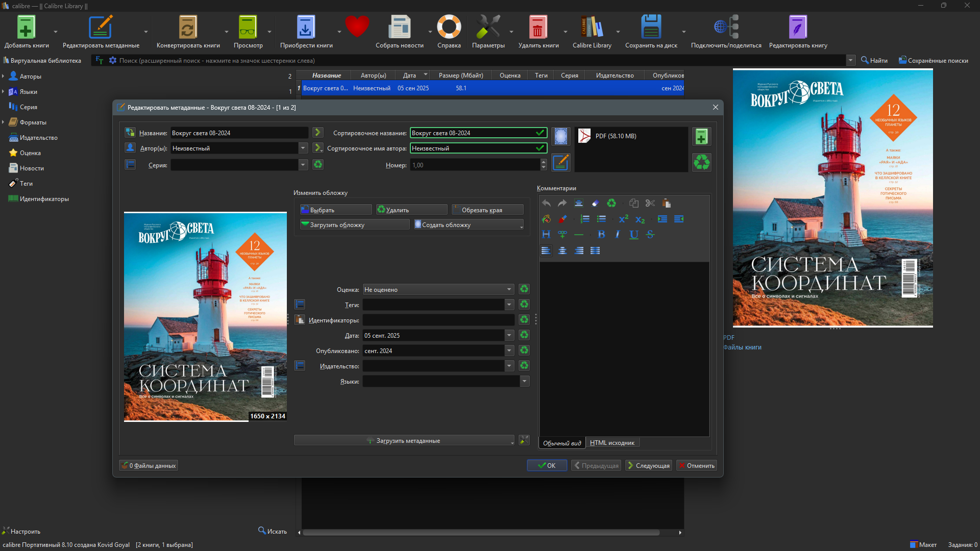
Task: Click the swap title and author icon
Action: [x=130, y=133]
